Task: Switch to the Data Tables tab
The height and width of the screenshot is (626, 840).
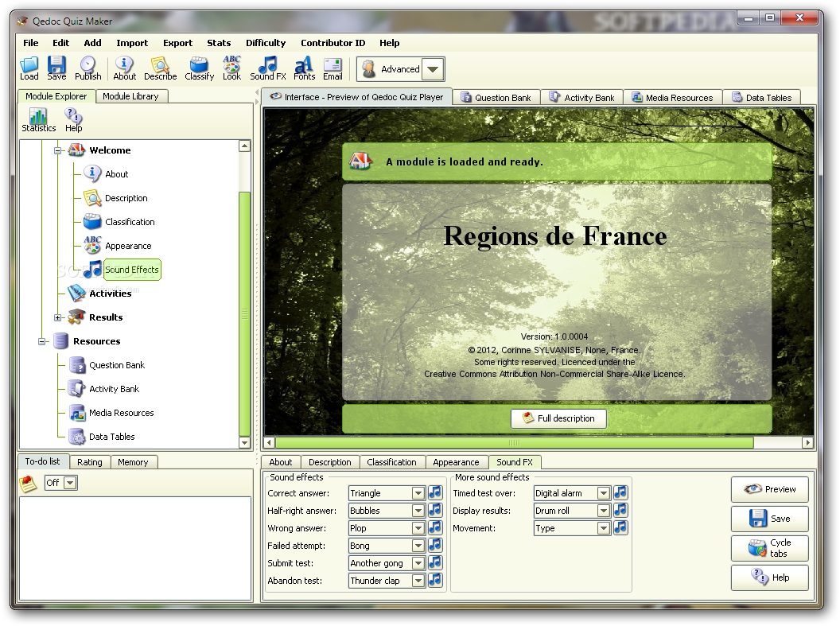Action: click(x=762, y=98)
